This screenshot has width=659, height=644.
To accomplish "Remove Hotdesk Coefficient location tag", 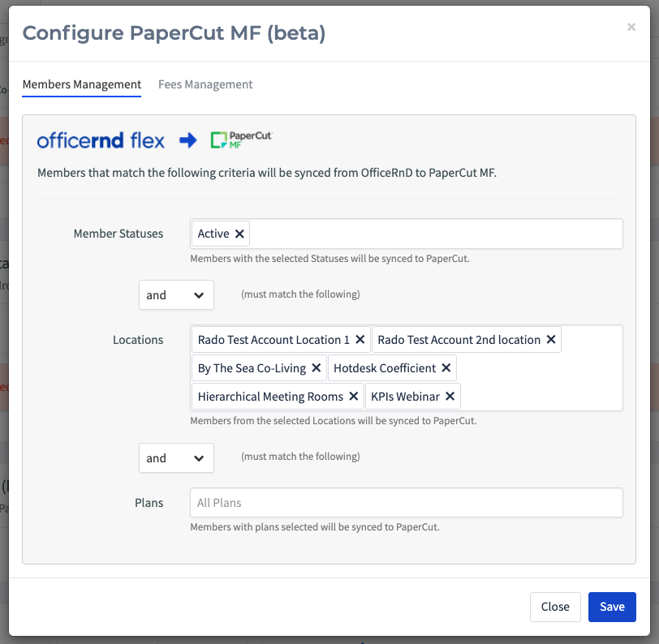I will coord(446,368).
